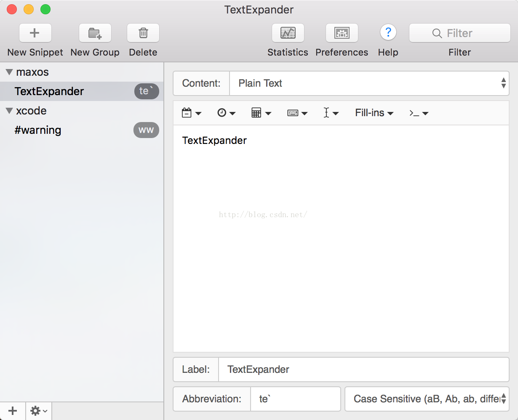Open the keyboard key insertion menu
Viewport: 518px width, 420px height.
click(297, 113)
